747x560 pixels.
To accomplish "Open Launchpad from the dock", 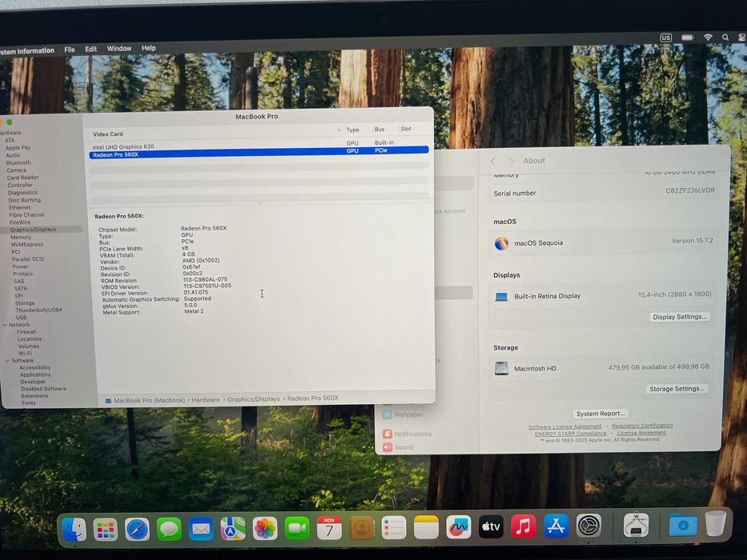I will pos(106,529).
